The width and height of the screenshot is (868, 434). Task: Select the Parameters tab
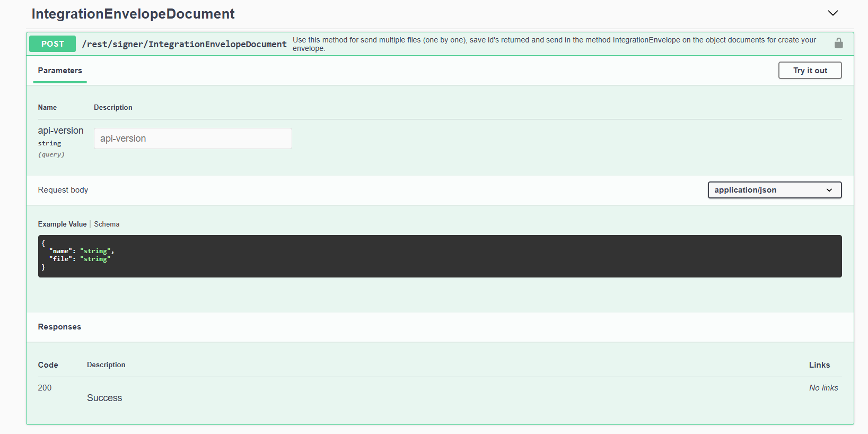(60, 71)
